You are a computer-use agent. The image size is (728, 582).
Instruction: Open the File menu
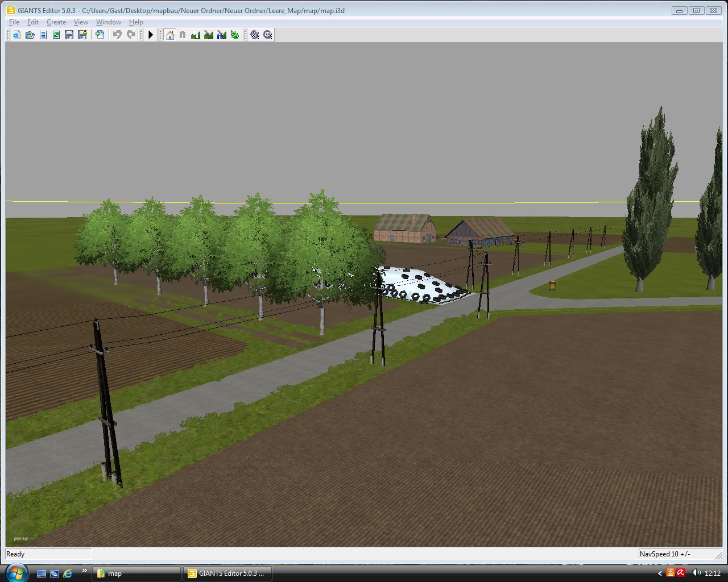[14, 22]
